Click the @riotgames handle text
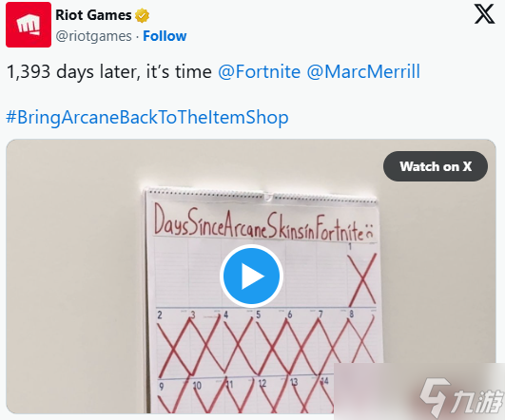The height and width of the screenshot is (420, 505). [x=94, y=36]
